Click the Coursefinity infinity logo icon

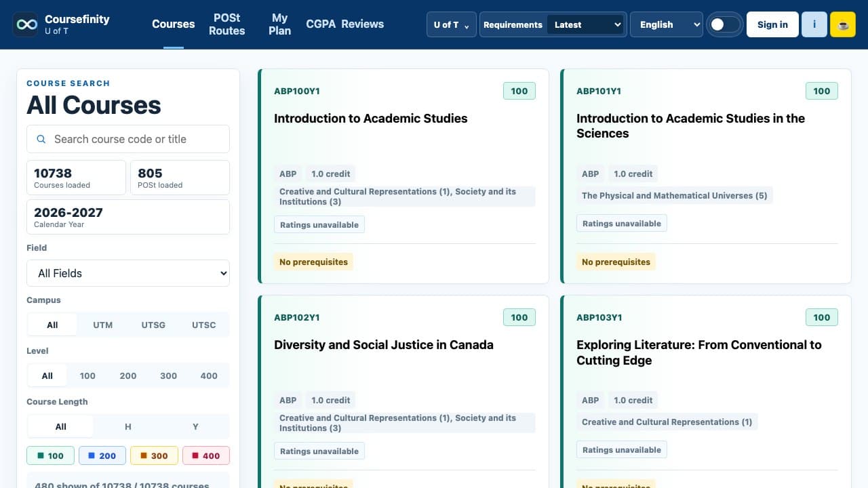pyautogui.click(x=26, y=24)
